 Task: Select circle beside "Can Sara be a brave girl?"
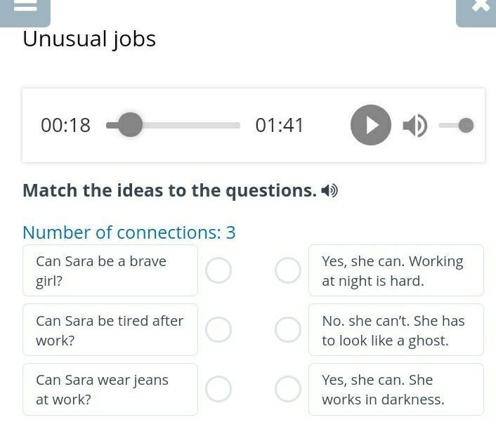click(x=218, y=270)
